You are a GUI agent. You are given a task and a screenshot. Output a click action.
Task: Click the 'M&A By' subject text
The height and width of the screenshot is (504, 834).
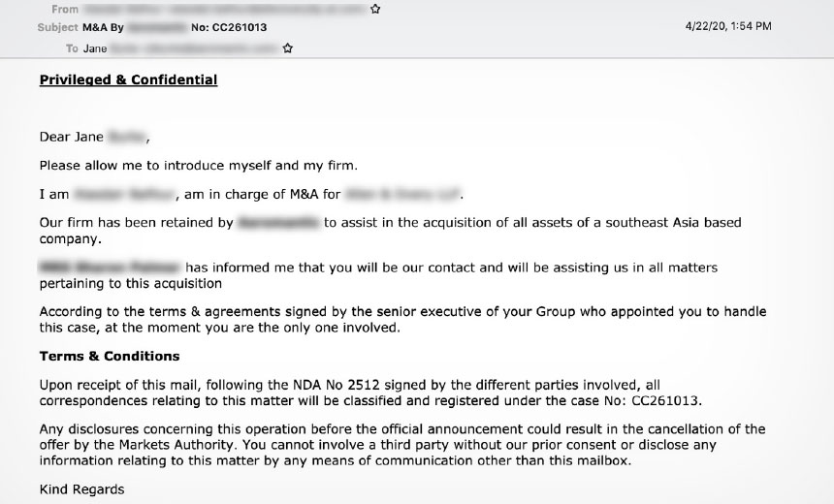[x=103, y=27]
